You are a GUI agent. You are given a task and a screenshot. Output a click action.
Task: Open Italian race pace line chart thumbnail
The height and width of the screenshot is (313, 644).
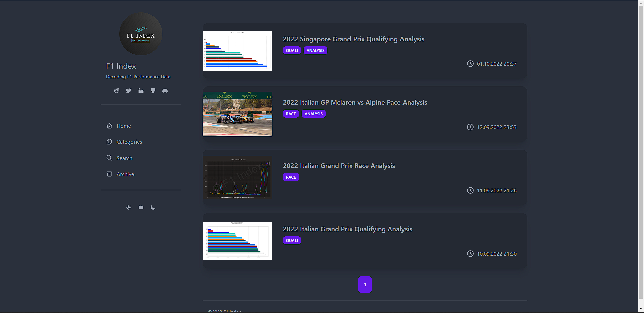(x=237, y=177)
